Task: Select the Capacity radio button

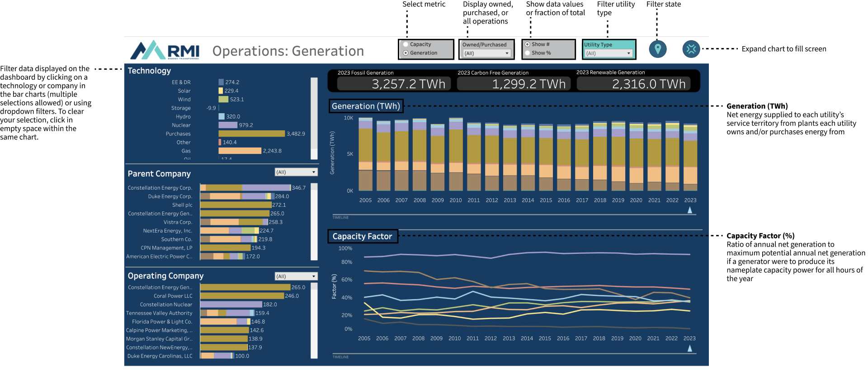Action: tap(406, 44)
